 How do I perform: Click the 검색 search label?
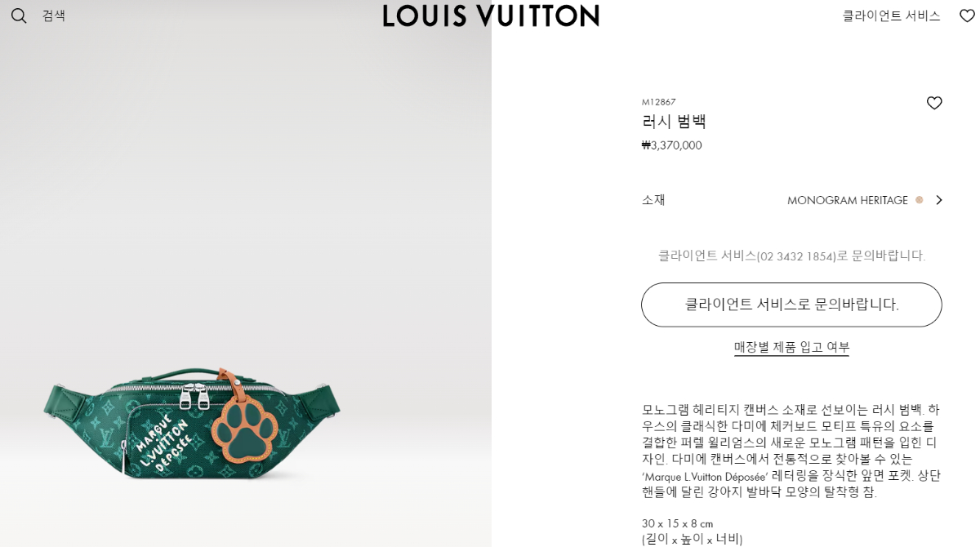(54, 16)
